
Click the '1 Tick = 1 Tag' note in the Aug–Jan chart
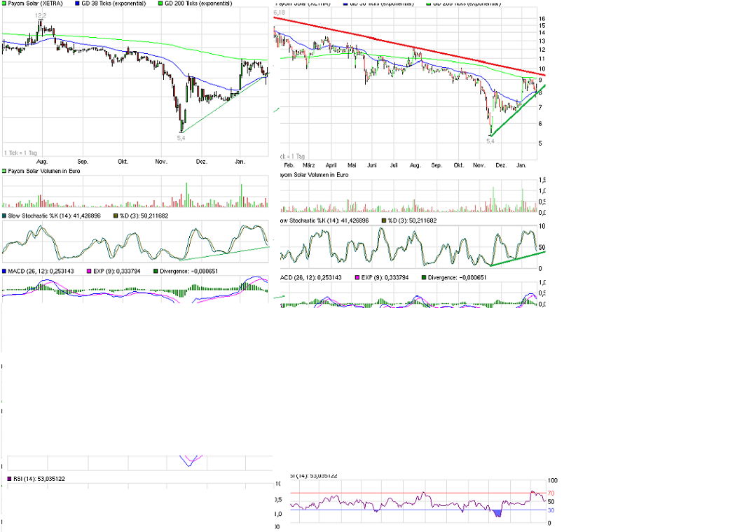20,153
